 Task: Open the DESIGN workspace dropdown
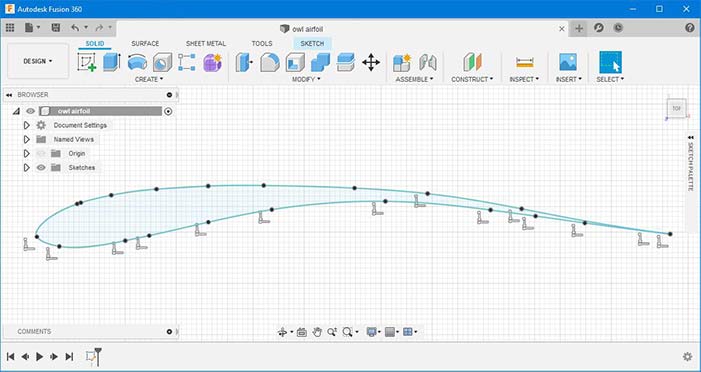38,61
